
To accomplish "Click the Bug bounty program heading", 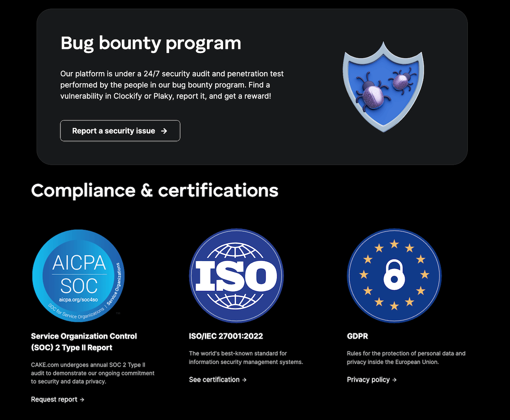I will pyautogui.click(x=150, y=43).
